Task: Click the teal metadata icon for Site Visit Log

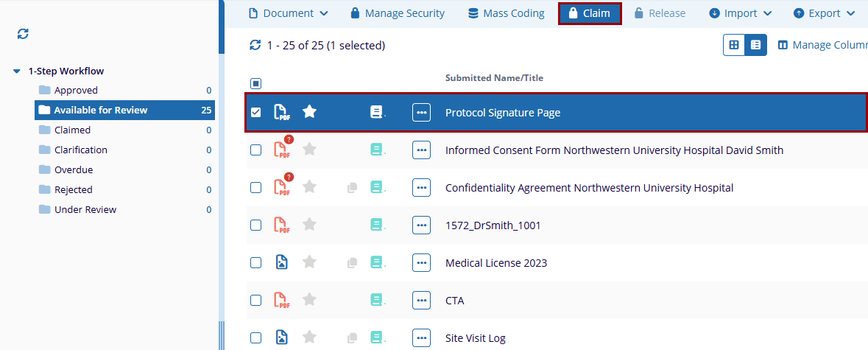Action: click(x=377, y=337)
